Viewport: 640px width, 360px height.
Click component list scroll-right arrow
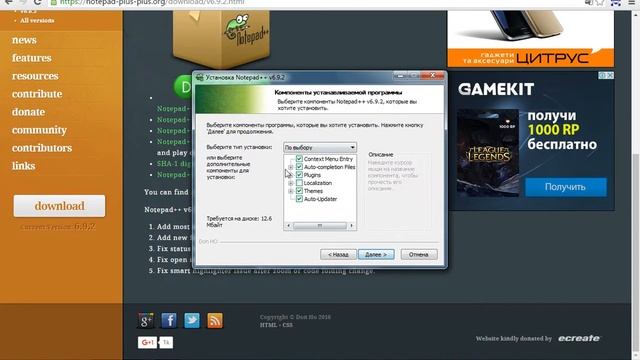[x=351, y=226]
